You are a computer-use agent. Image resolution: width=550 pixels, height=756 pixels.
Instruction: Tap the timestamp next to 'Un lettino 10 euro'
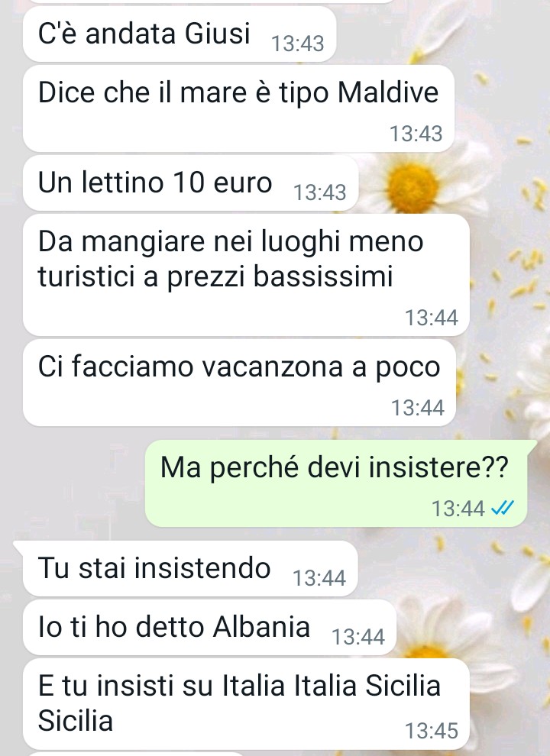pos(320,192)
